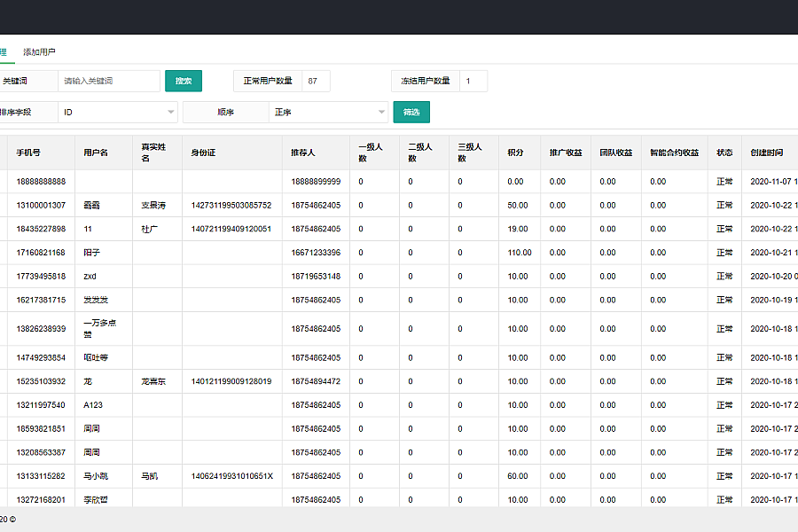Screen dimensions: 798x532
Task: Select phone number 17160821168
Action: [41, 253]
